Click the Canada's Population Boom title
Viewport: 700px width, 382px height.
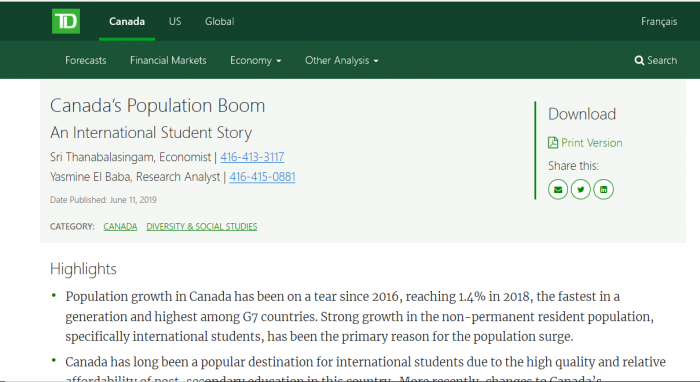(158, 106)
